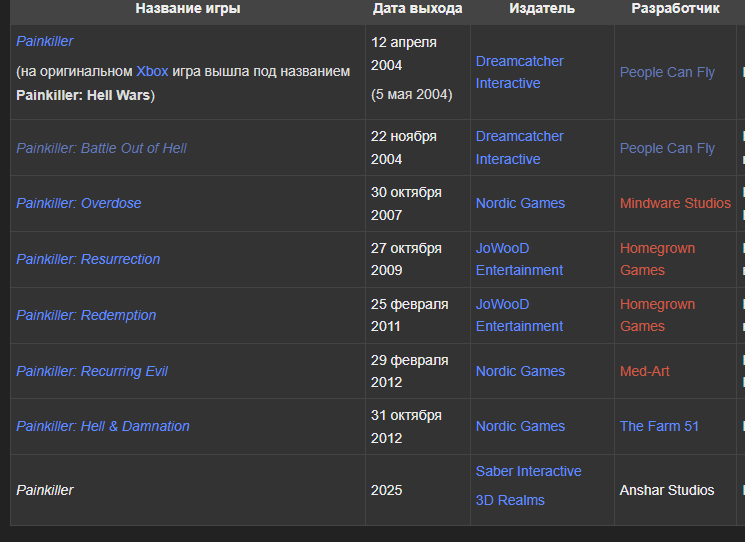The width and height of the screenshot is (745, 542).
Task: Open JoWooD Entertainment link in Resurrection row
Action: pos(519,259)
